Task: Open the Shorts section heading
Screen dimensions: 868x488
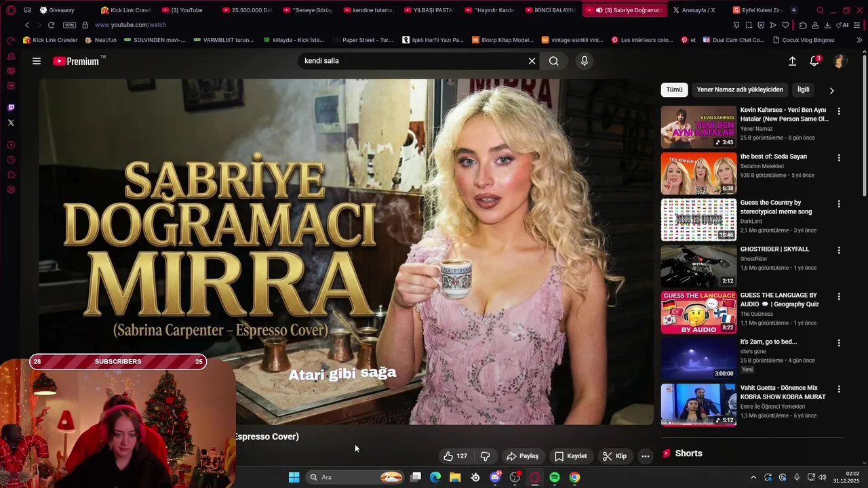Action: [688, 453]
